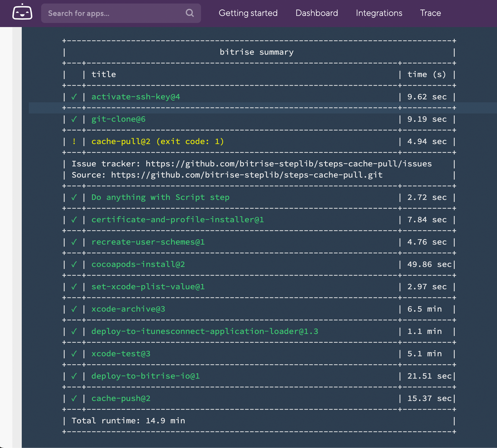Click the steps-cache-pull.git source URL
497x448 pixels.
[x=247, y=175]
